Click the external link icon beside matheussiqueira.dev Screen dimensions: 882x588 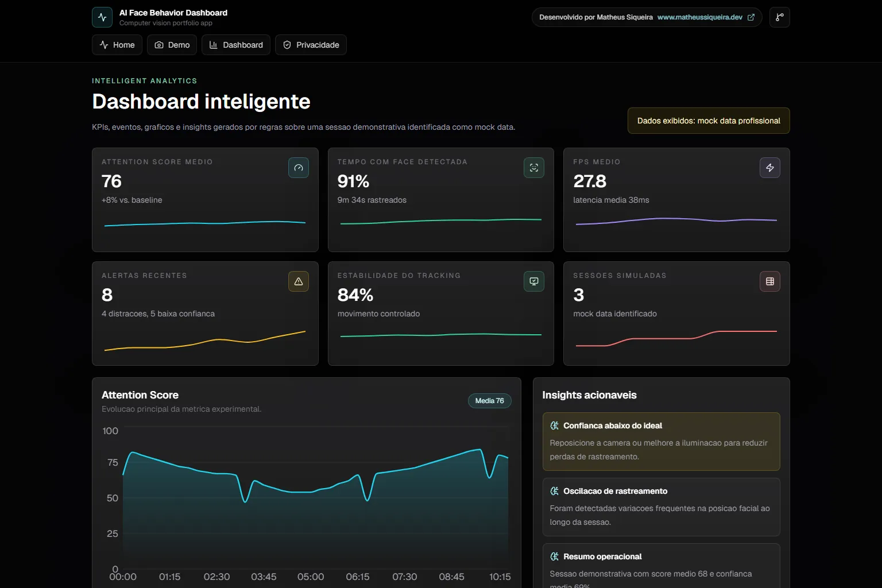coord(751,17)
